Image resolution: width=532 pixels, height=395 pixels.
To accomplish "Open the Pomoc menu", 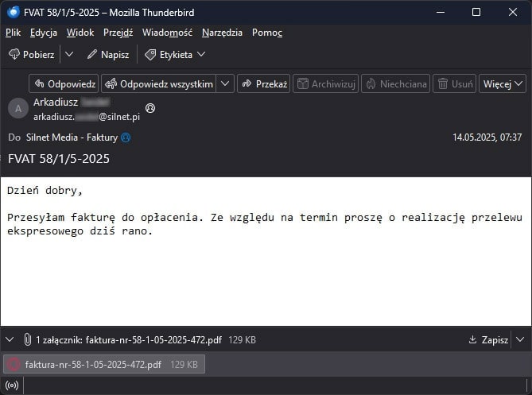I will point(267,33).
